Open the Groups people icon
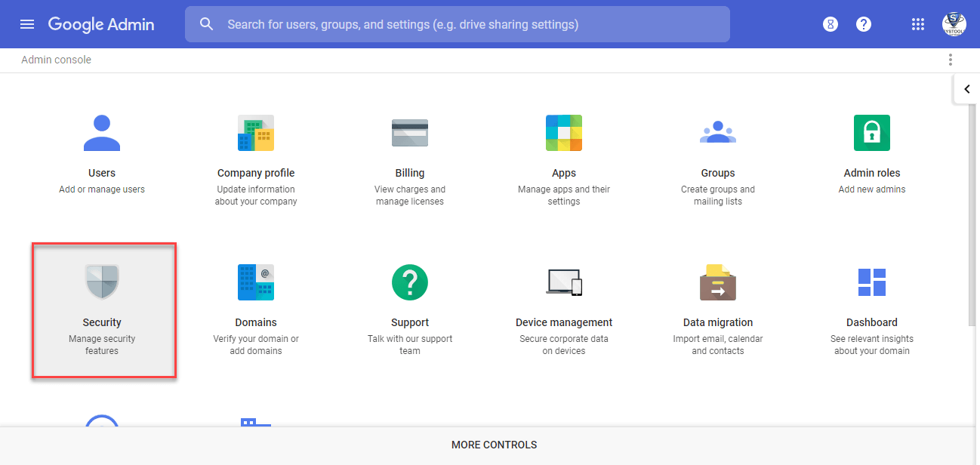The width and height of the screenshot is (980, 465). coord(718,132)
